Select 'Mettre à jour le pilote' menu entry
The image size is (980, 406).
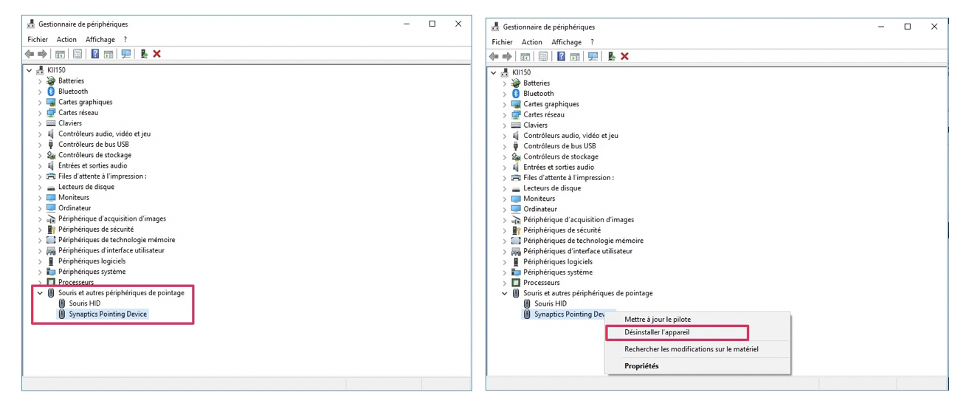click(x=658, y=320)
